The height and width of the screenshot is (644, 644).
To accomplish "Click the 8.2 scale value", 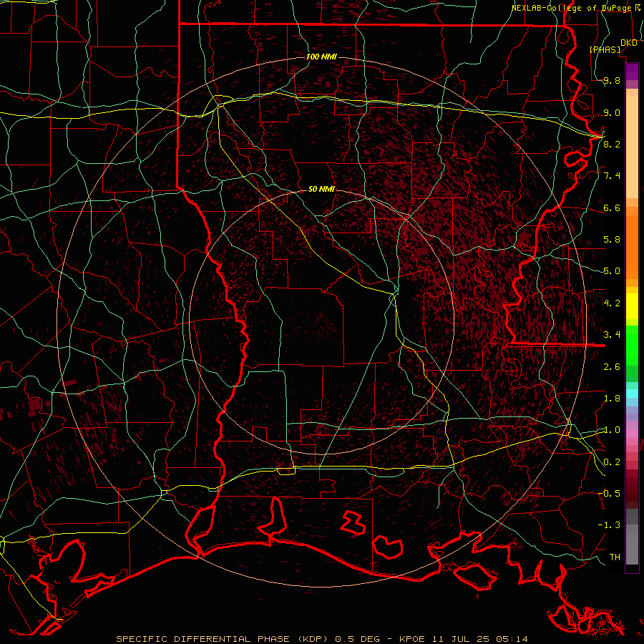I will coord(612,144).
